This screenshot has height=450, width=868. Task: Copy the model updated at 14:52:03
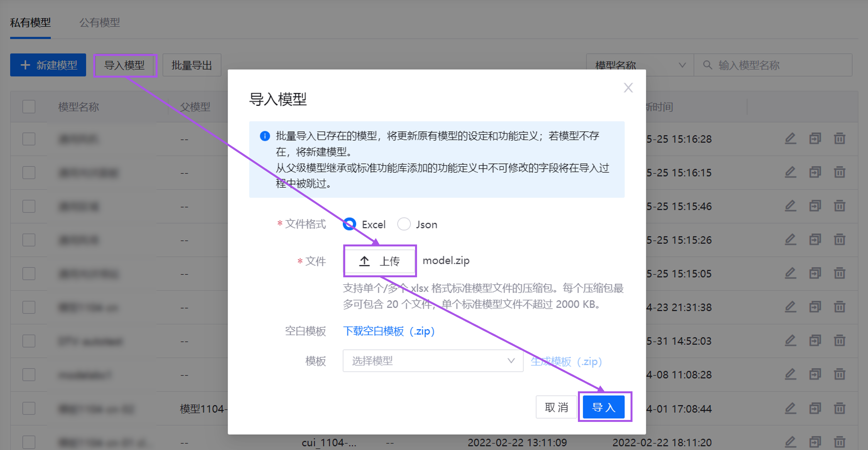[815, 341]
